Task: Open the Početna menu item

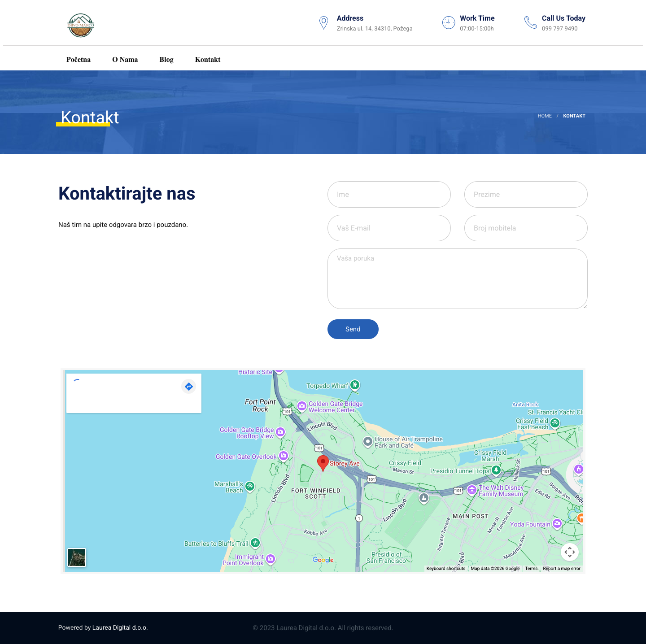Action: 79,60
